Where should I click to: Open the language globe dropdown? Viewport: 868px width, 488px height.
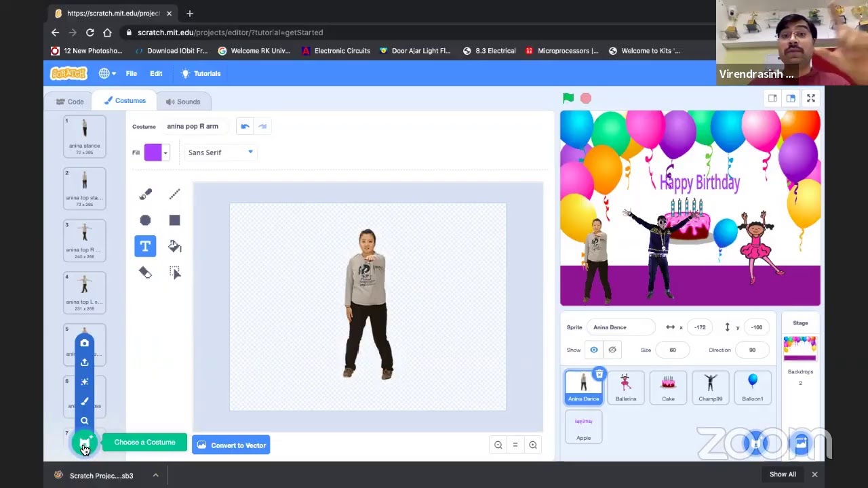point(107,73)
